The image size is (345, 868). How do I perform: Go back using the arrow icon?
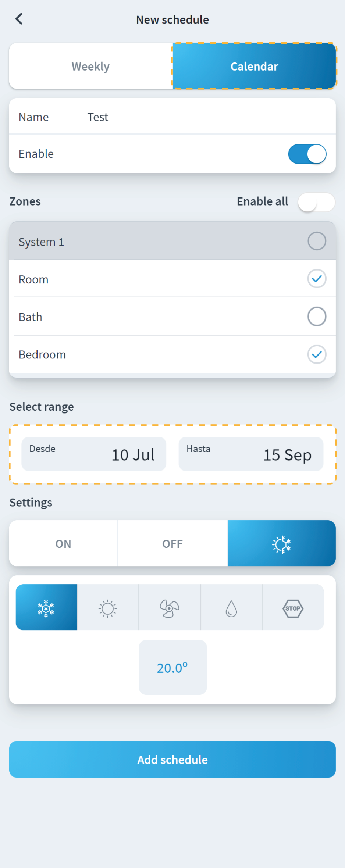click(x=19, y=19)
